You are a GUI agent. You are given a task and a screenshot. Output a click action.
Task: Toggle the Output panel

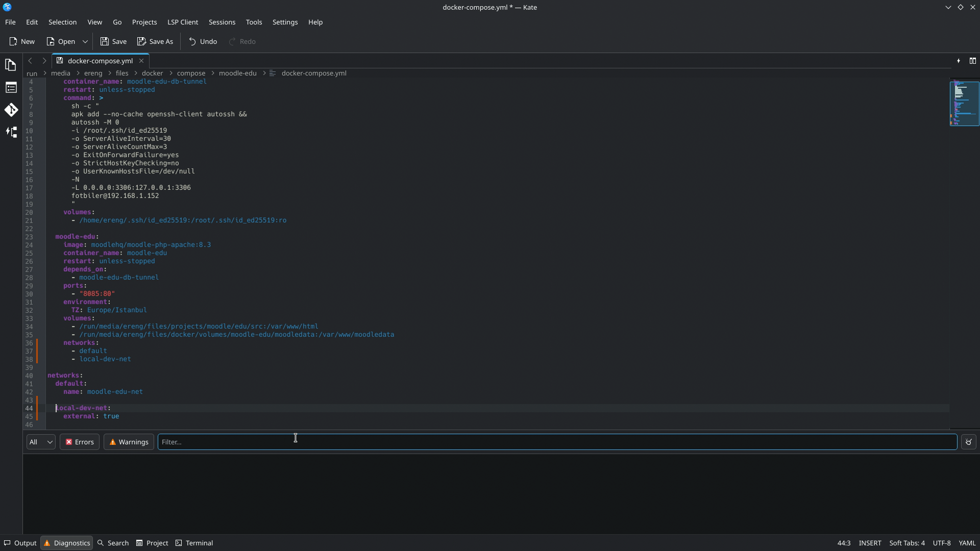[x=20, y=543]
